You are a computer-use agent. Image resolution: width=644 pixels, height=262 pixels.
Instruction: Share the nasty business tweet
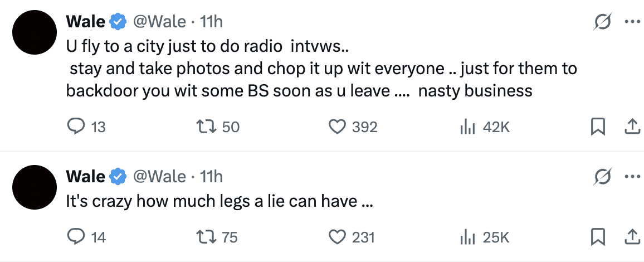click(x=632, y=127)
